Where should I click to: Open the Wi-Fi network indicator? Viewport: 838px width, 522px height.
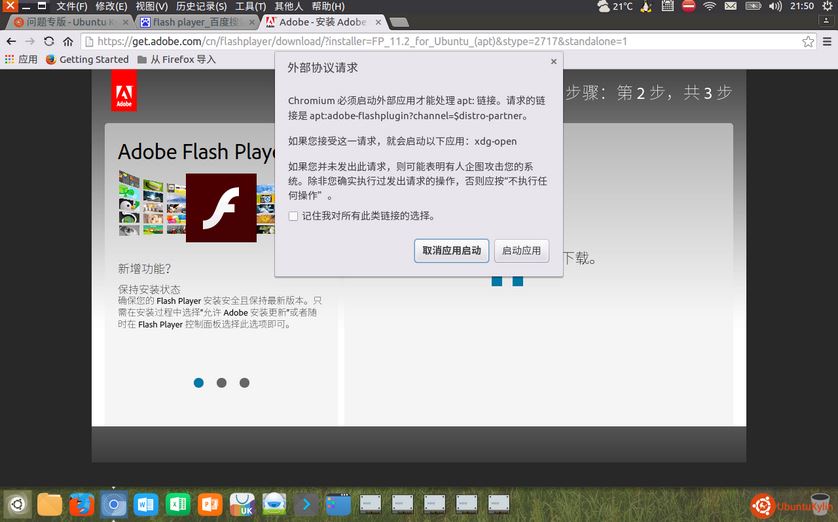point(709,6)
